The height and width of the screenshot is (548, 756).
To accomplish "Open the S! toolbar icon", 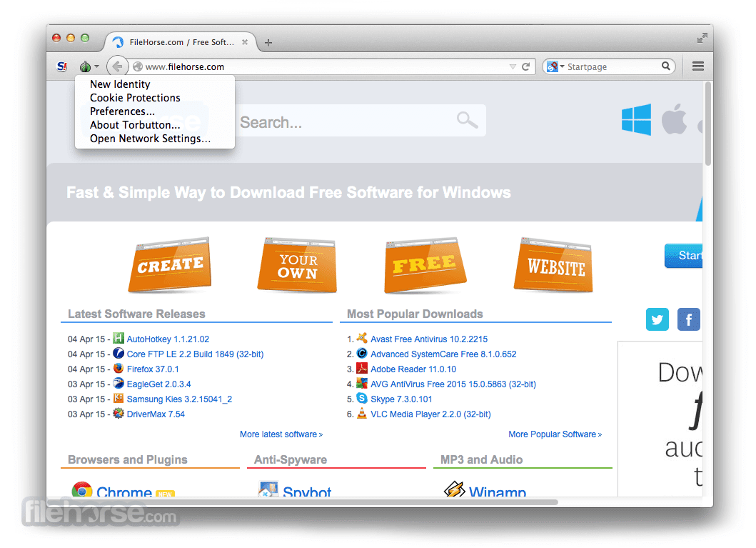I will coord(61,66).
